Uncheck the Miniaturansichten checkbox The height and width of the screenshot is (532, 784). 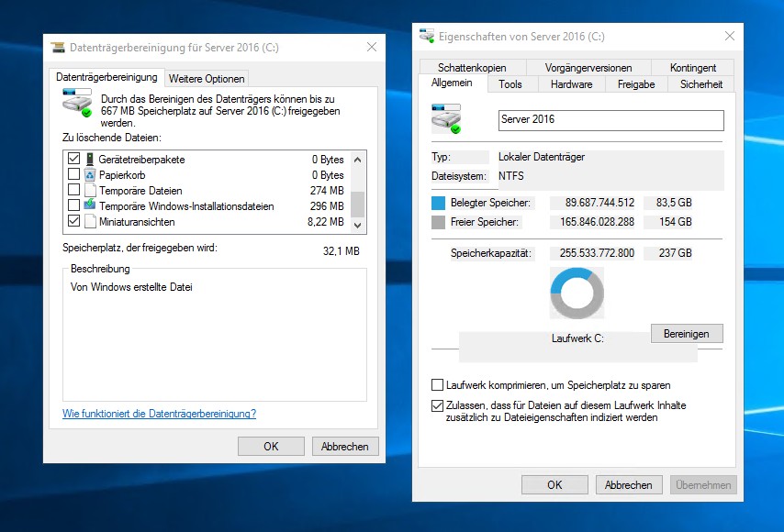click(73, 220)
